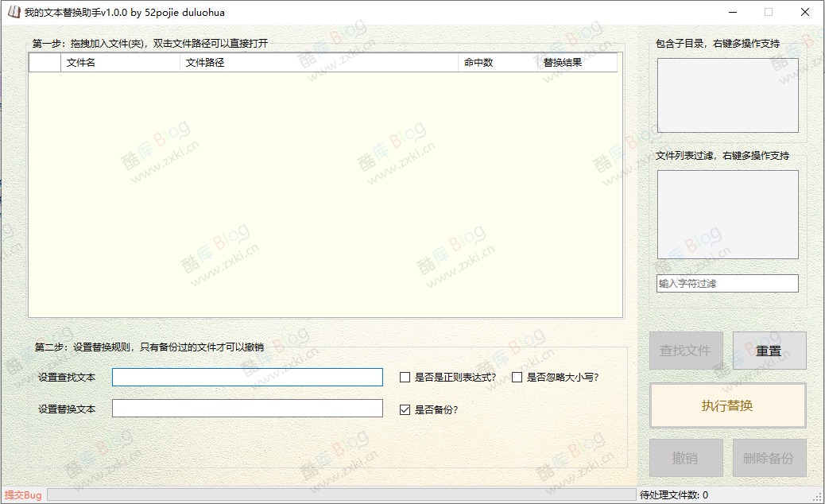Image resolution: width=825 pixels, height=504 pixels.
Task: Open the 提交Bug link
Action: (x=21, y=494)
